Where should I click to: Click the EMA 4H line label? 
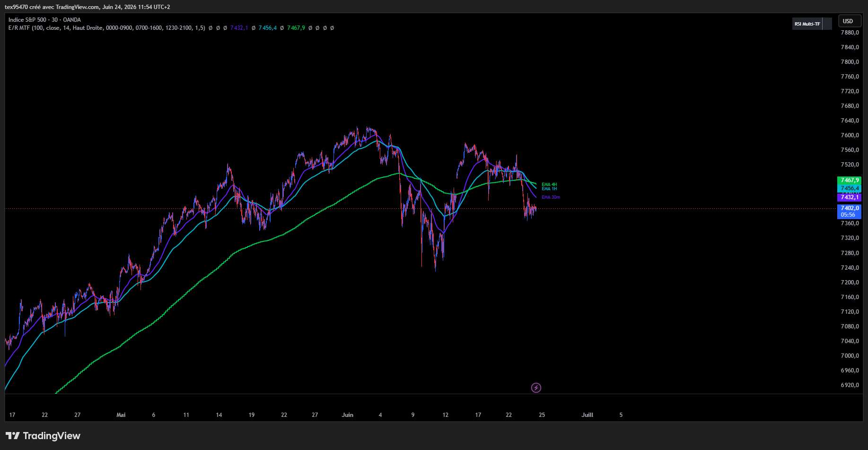[549, 185]
